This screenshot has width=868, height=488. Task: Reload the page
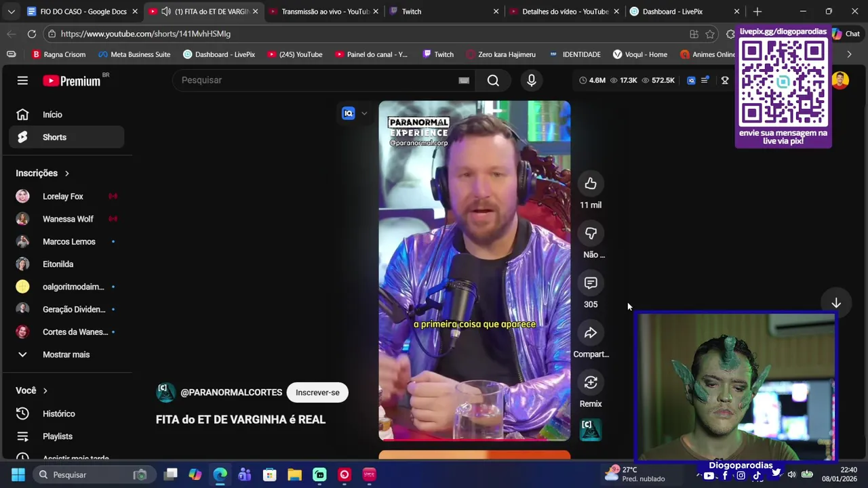pyautogui.click(x=32, y=34)
